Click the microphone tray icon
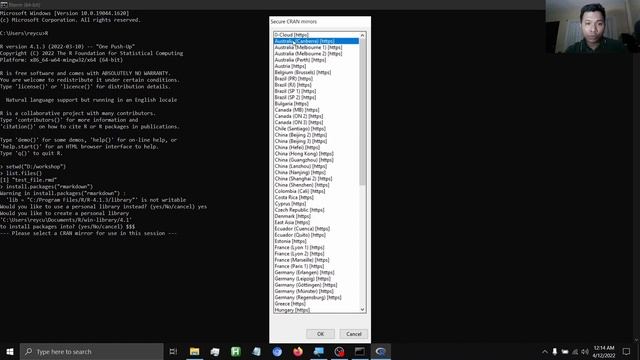This screenshot has height=360, width=640. (x=554, y=351)
